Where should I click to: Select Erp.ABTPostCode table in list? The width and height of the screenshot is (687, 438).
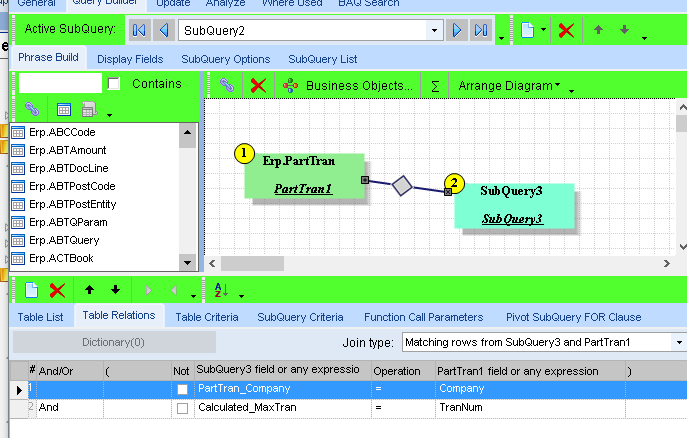(72, 186)
